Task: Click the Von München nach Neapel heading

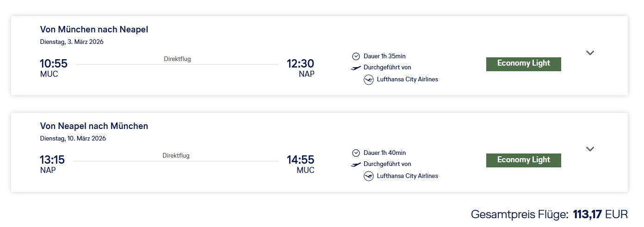Action: [x=94, y=30]
